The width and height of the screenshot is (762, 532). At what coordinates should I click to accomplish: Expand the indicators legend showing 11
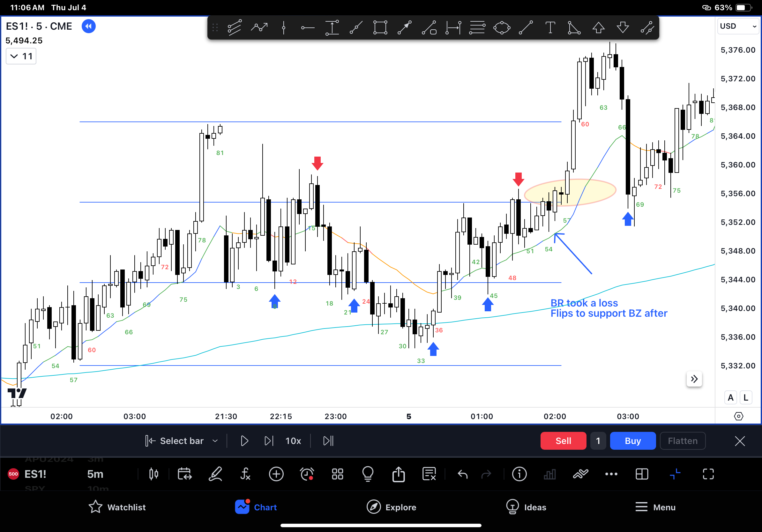tap(21, 56)
